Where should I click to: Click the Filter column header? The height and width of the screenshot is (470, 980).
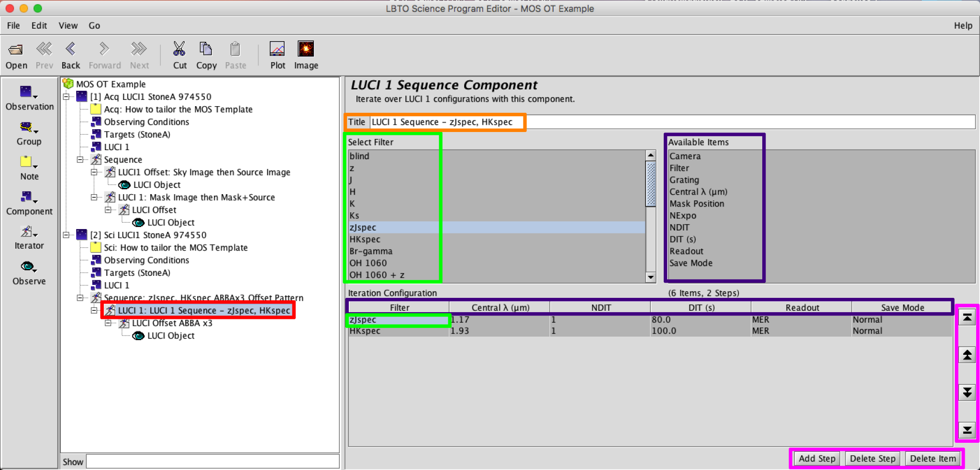pos(399,307)
